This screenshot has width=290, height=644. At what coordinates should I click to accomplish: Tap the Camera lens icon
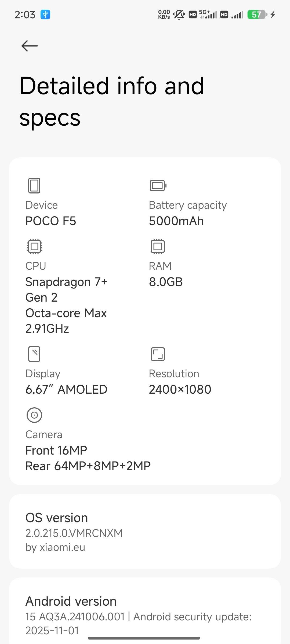click(34, 415)
